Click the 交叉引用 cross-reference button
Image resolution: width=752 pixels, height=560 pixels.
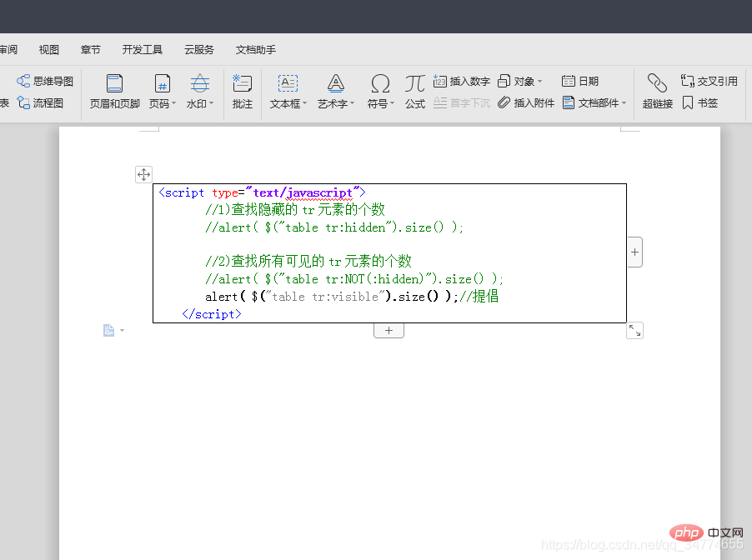point(709,81)
